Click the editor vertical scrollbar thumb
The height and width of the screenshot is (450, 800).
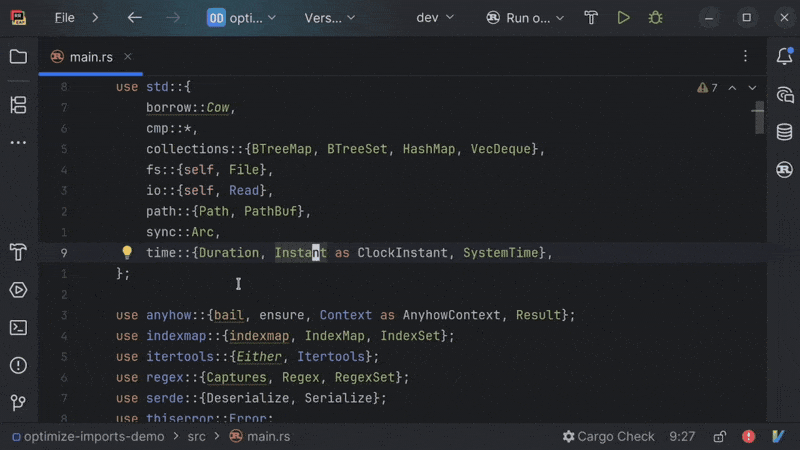tap(759, 117)
